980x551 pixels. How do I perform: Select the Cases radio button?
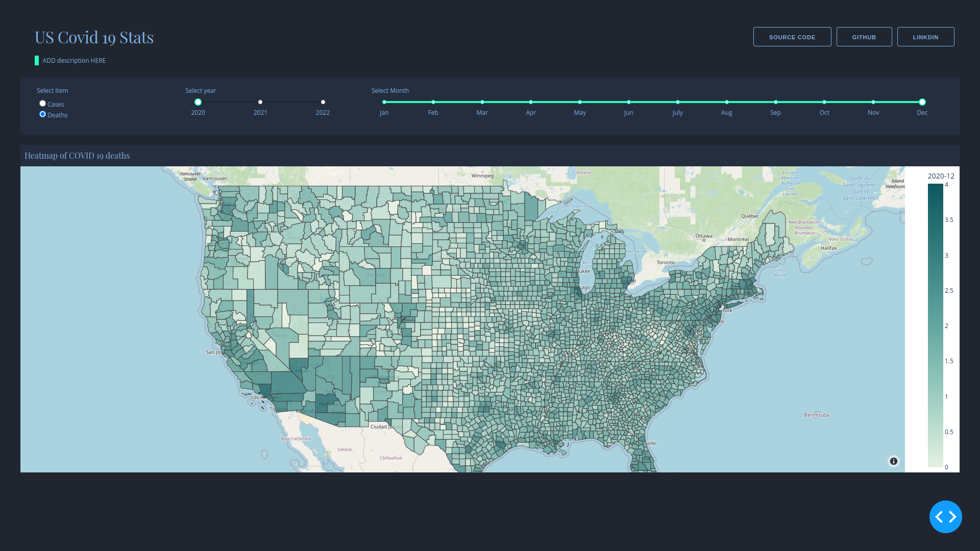pyautogui.click(x=42, y=103)
